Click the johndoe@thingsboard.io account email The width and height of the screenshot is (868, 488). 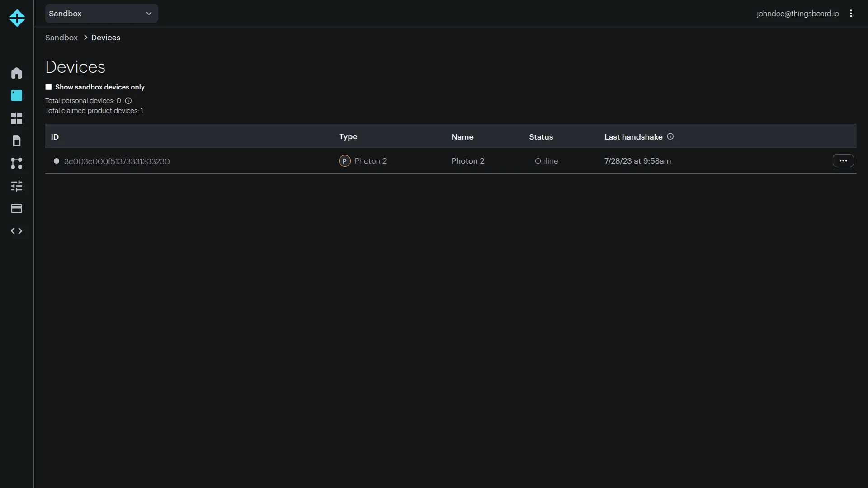point(798,14)
